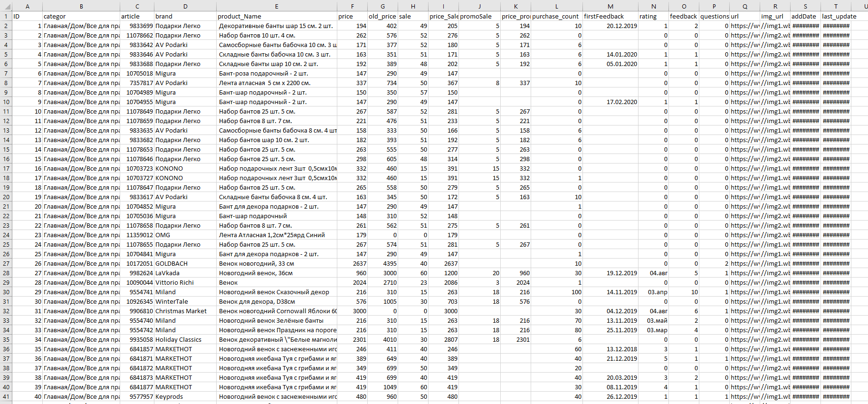Viewport: 868px width, 404px height.
Task: Click the 'rating' header cell
Action: (653, 16)
